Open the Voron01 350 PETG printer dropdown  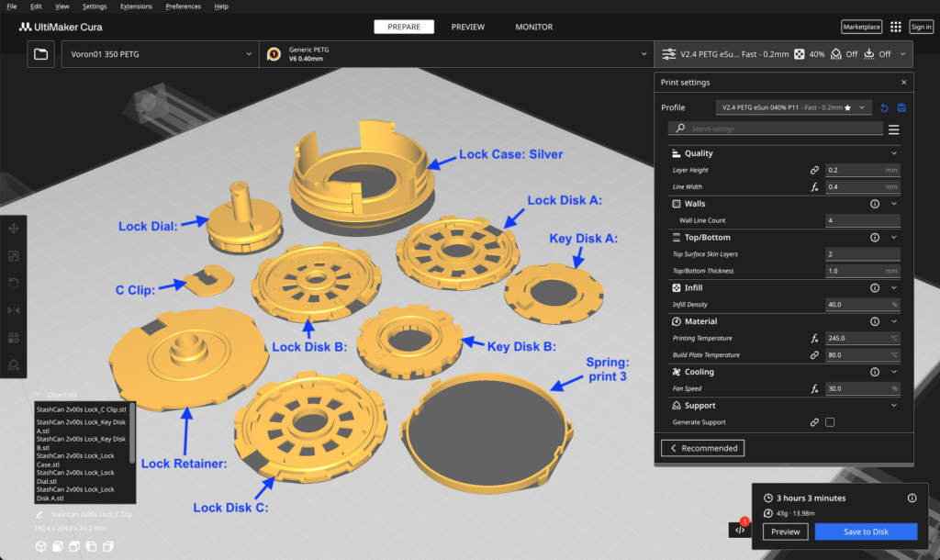click(x=160, y=54)
